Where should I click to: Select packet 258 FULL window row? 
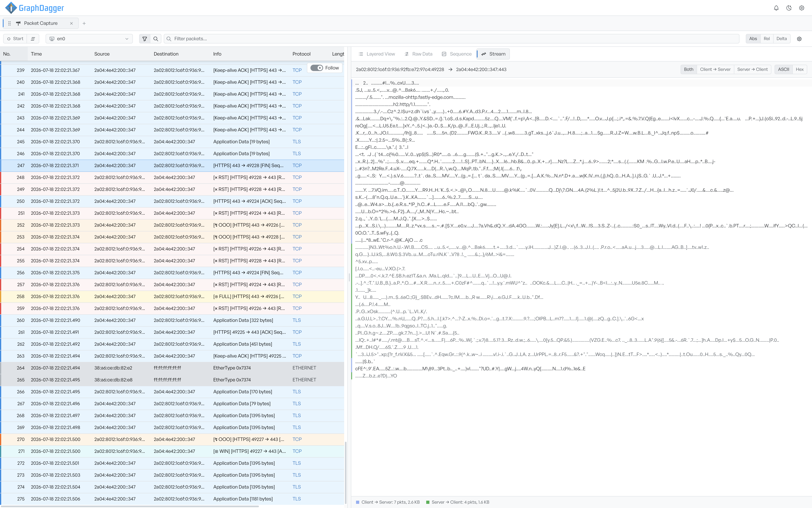[x=172, y=296]
